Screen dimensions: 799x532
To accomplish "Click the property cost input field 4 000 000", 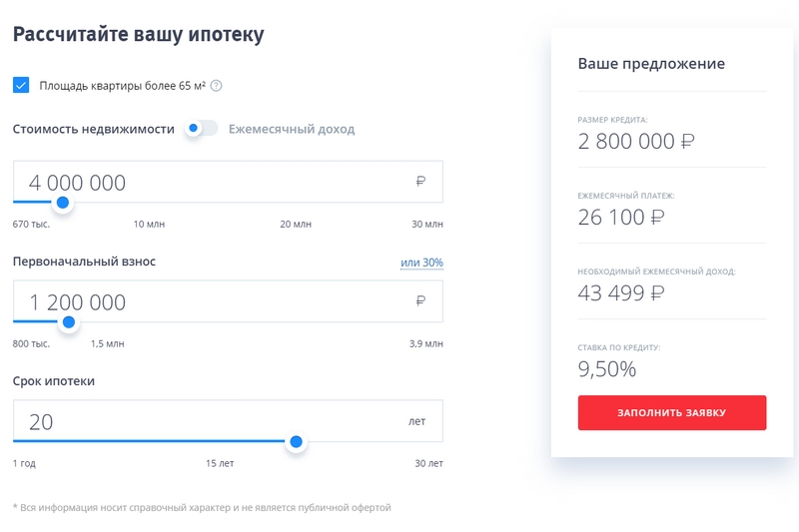I will tap(210, 183).
